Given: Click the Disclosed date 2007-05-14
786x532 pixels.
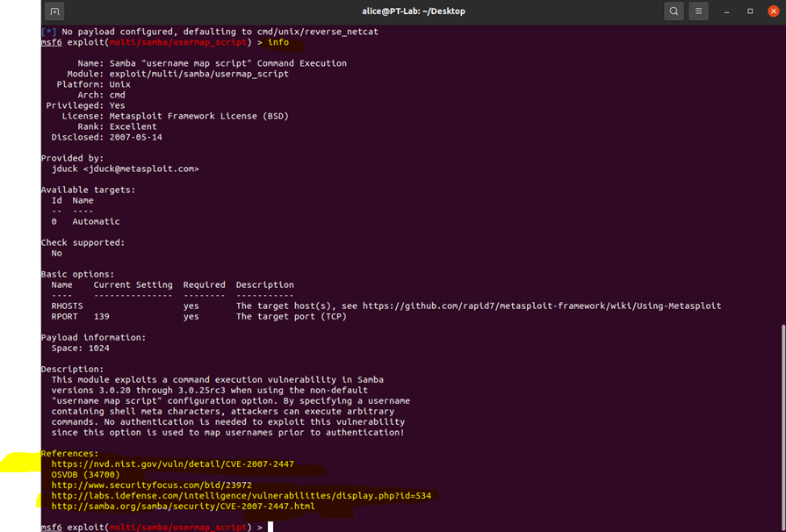Looking at the screenshot, I should point(136,137).
